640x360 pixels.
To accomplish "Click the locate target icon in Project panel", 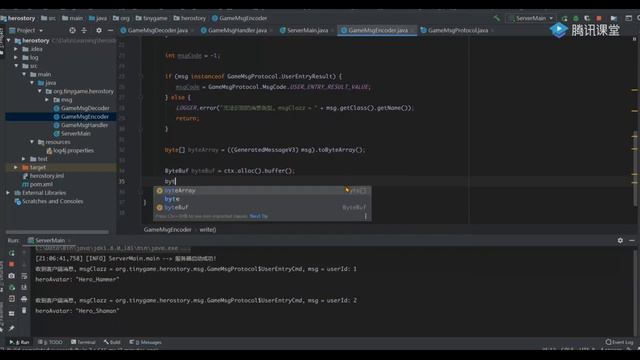I will point(72,30).
